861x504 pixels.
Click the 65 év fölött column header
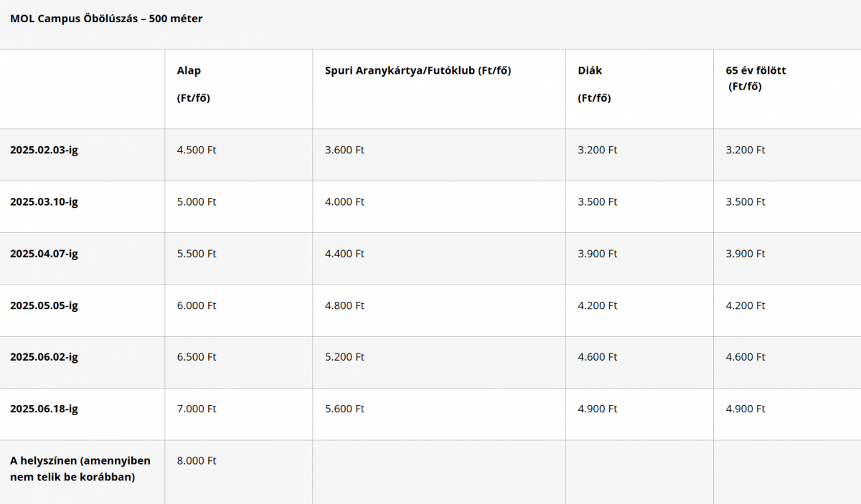[x=756, y=78]
